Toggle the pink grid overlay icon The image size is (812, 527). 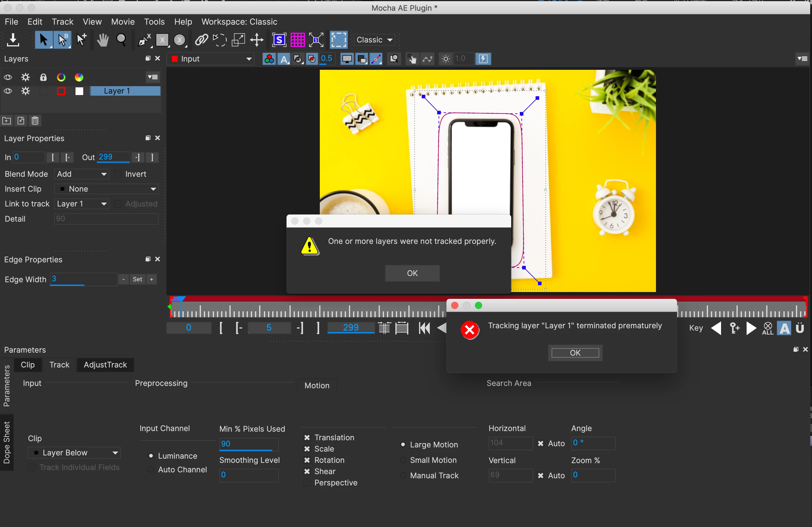pos(298,40)
